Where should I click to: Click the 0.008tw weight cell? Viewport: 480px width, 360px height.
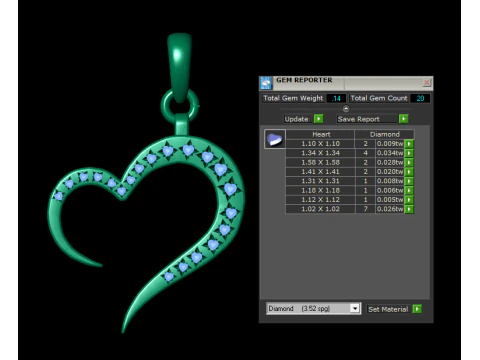point(390,181)
